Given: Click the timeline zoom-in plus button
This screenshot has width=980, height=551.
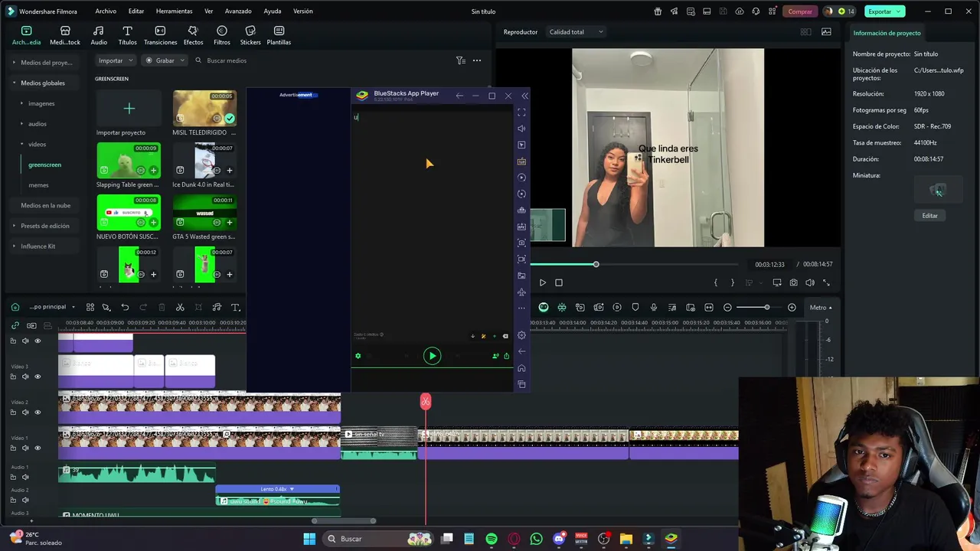Looking at the screenshot, I should (x=792, y=308).
